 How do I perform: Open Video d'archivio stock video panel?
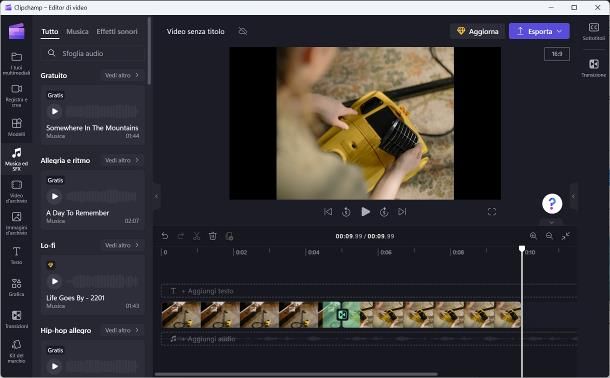coord(16,191)
